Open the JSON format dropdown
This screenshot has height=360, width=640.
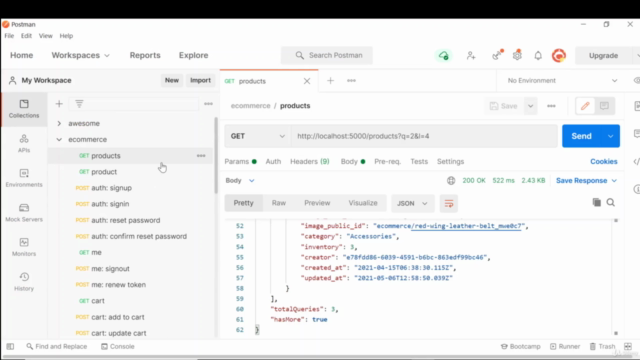412,203
